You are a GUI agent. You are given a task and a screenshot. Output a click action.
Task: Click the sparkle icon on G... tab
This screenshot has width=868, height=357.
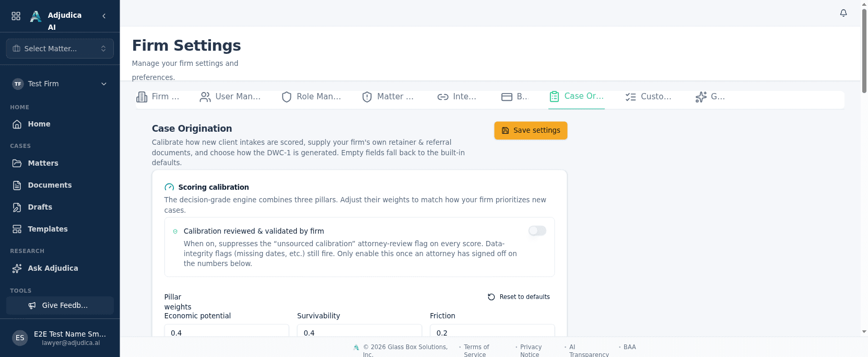tap(701, 97)
